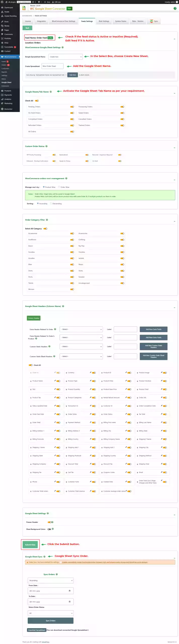Screen dimensions: 179x644
Task: Open Portfolio in the admin sidebar
Action: click(8, 38)
